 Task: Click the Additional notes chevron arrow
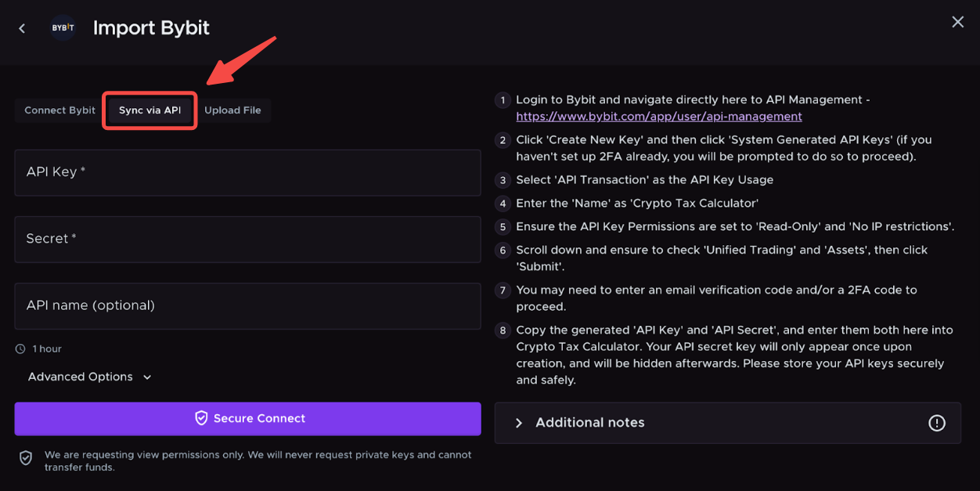point(518,423)
